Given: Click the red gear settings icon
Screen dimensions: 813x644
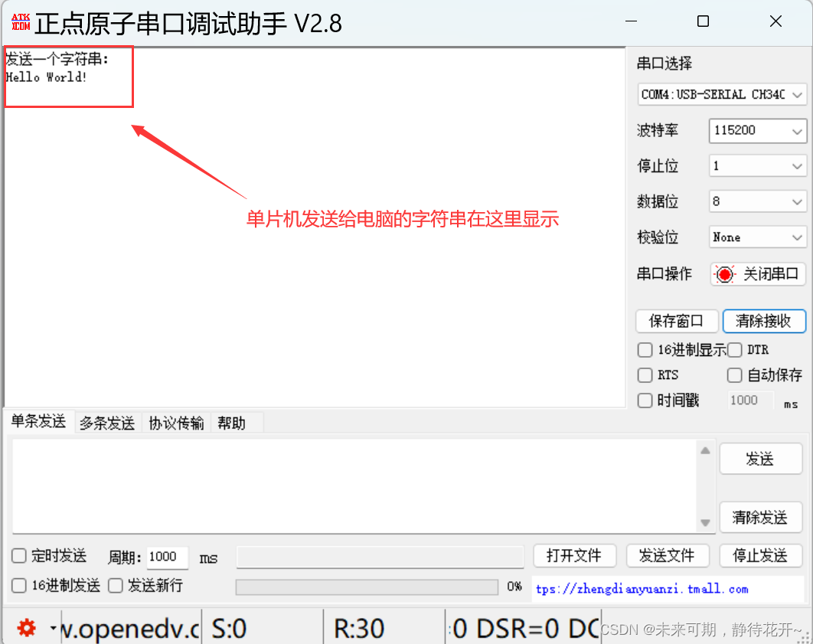Looking at the screenshot, I should (27, 628).
